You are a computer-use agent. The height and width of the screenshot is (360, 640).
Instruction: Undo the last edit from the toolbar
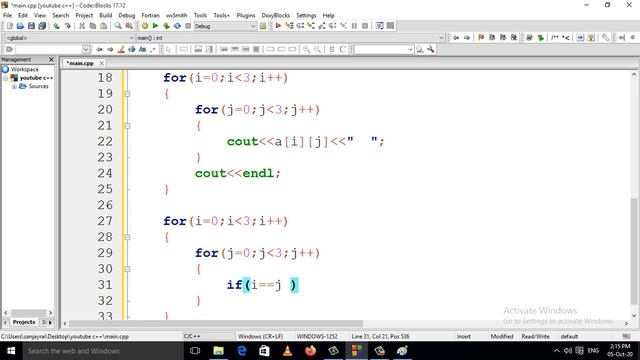tap(57, 26)
